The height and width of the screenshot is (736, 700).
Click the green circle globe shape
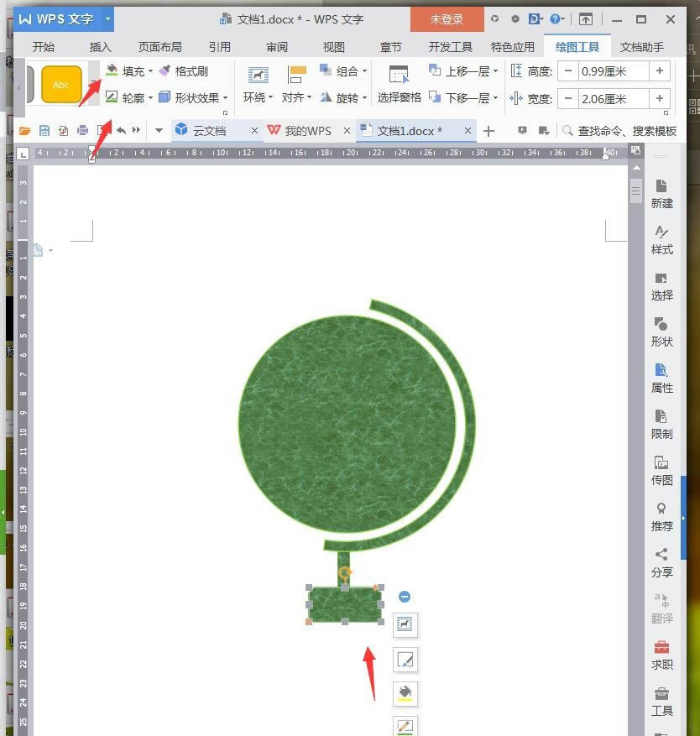pyautogui.click(x=347, y=424)
